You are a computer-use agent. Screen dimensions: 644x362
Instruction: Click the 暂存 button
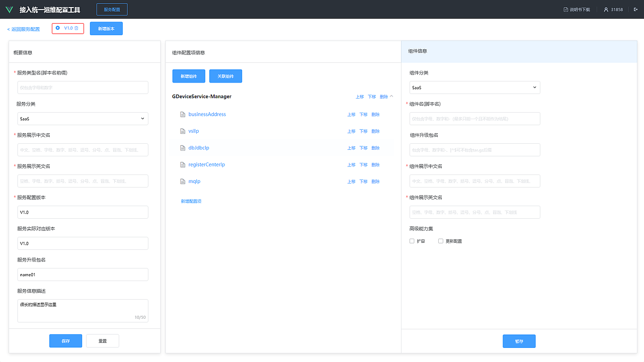click(x=519, y=341)
